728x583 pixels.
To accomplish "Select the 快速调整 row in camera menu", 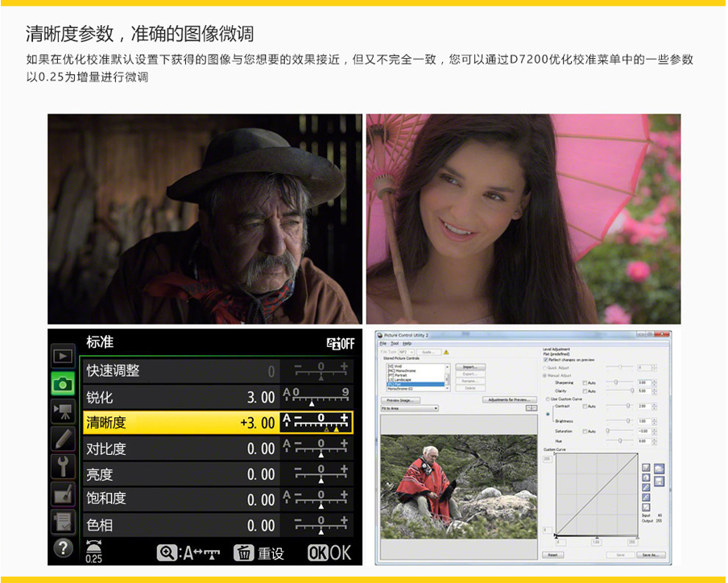I will 218,370.
